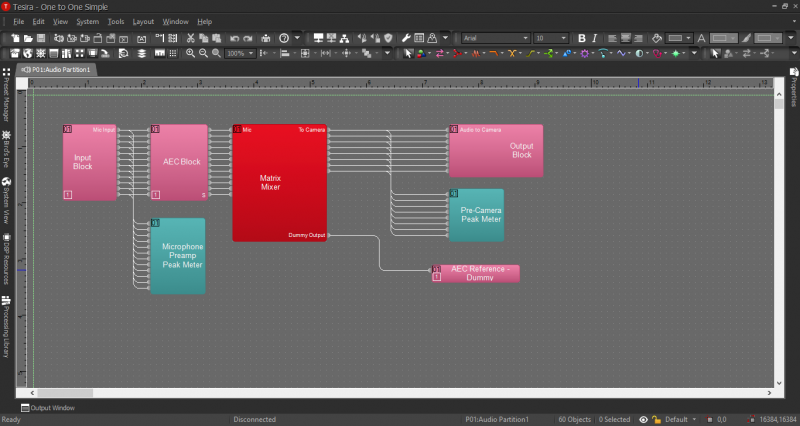Click the red waveform dynamics block icon
The height and width of the screenshot is (426, 800).
[476, 53]
